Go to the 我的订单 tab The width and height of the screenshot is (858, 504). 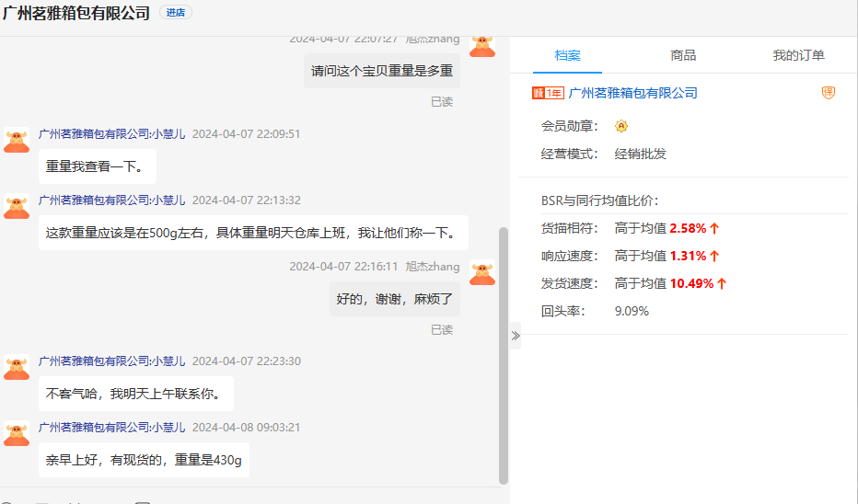tap(798, 56)
